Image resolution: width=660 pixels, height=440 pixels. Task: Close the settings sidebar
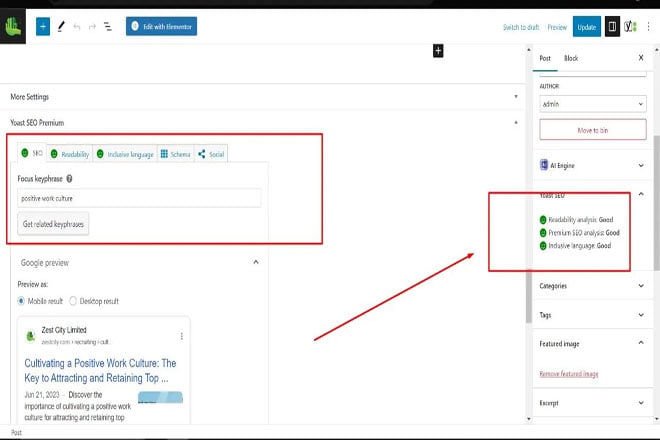click(641, 58)
